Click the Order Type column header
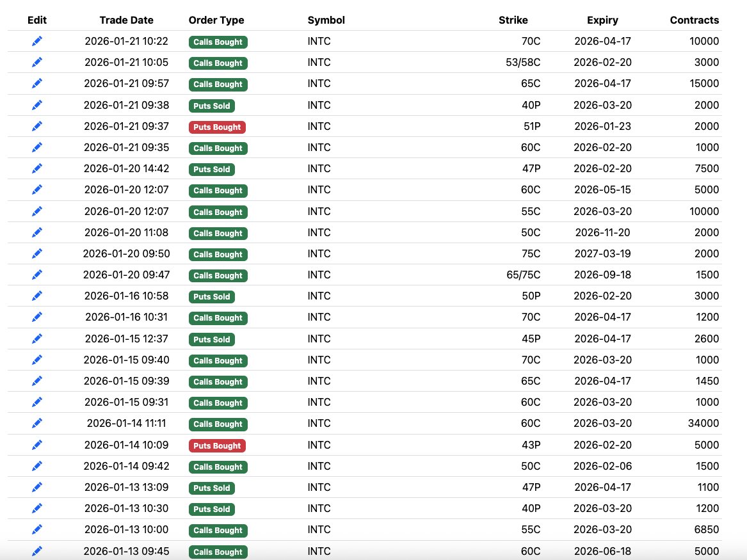 (216, 20)
